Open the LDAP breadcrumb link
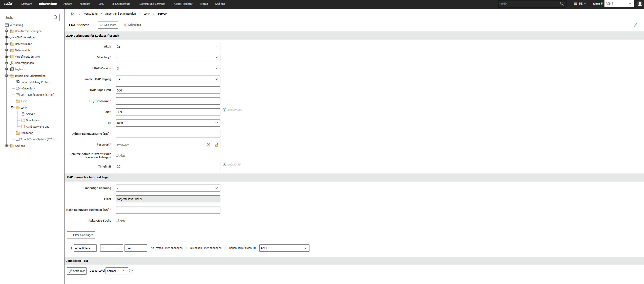 (147, 14)
